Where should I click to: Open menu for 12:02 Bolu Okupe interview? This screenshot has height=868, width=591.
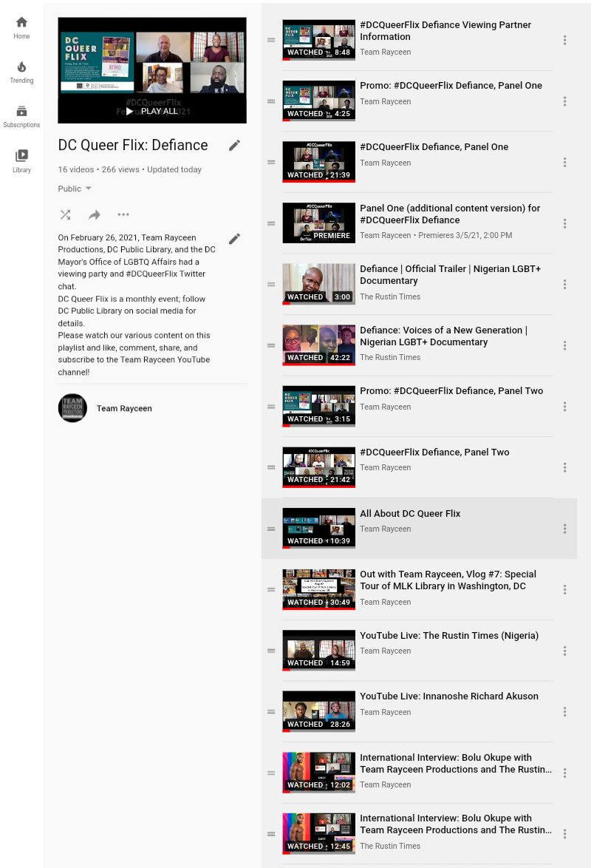[x=564, y=773]
